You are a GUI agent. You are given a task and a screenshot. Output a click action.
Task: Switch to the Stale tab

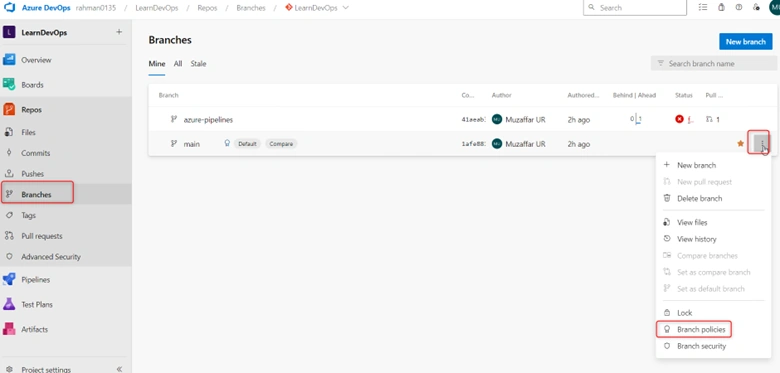pyautogui.click(x=198, y=64)
